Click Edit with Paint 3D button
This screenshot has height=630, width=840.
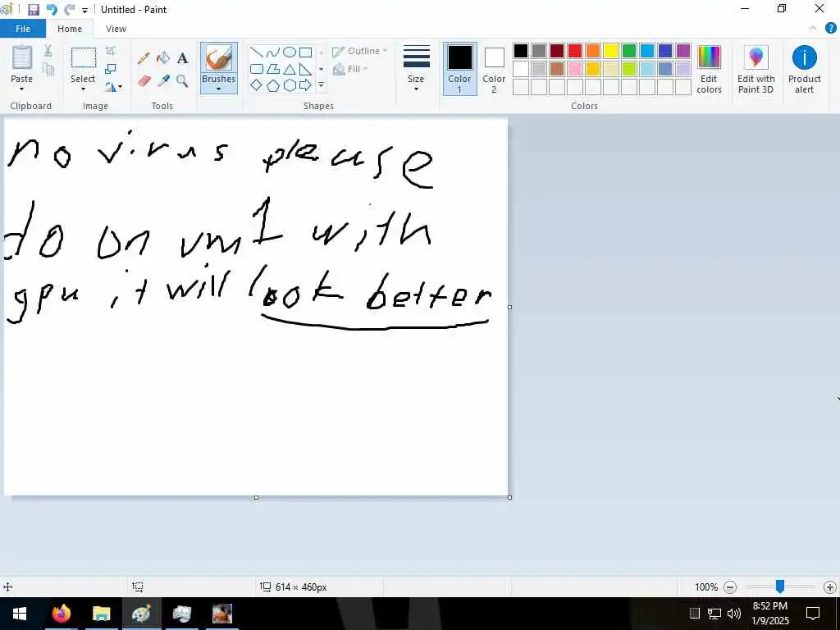[x=756, y=70]
